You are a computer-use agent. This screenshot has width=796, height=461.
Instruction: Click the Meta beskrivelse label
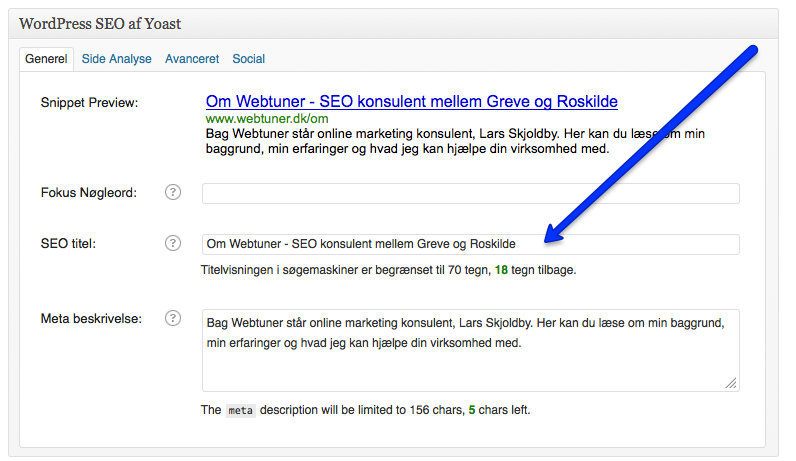click(x=91, y=319)
